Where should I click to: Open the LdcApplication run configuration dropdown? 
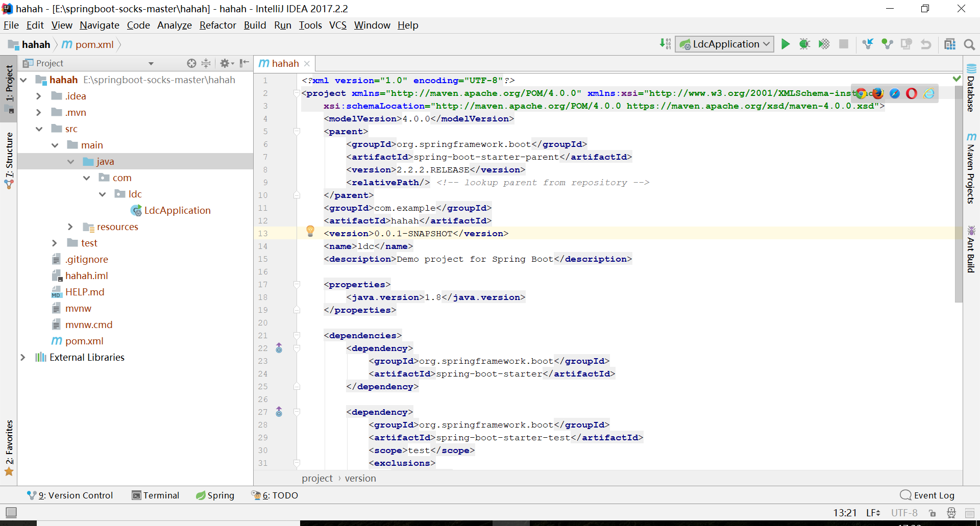click(725, 44)
